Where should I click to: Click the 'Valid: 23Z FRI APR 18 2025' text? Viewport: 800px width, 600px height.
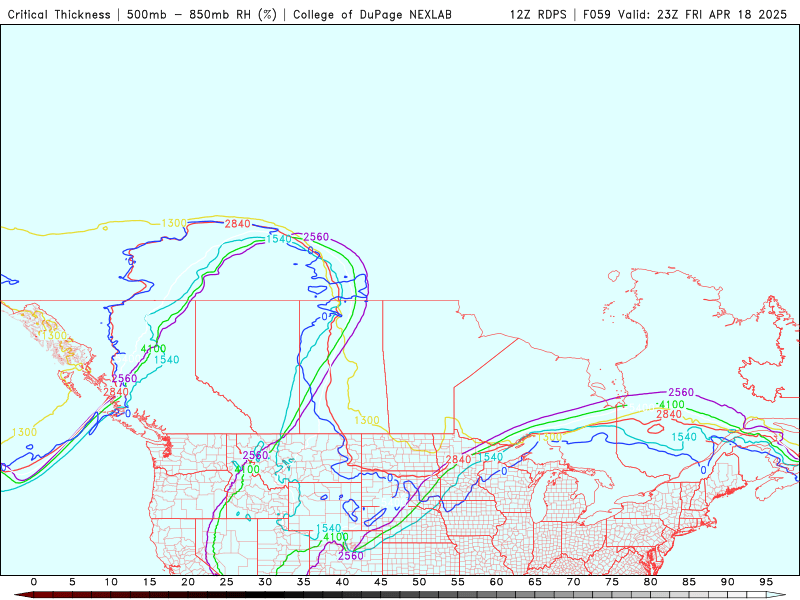point(703,14)
